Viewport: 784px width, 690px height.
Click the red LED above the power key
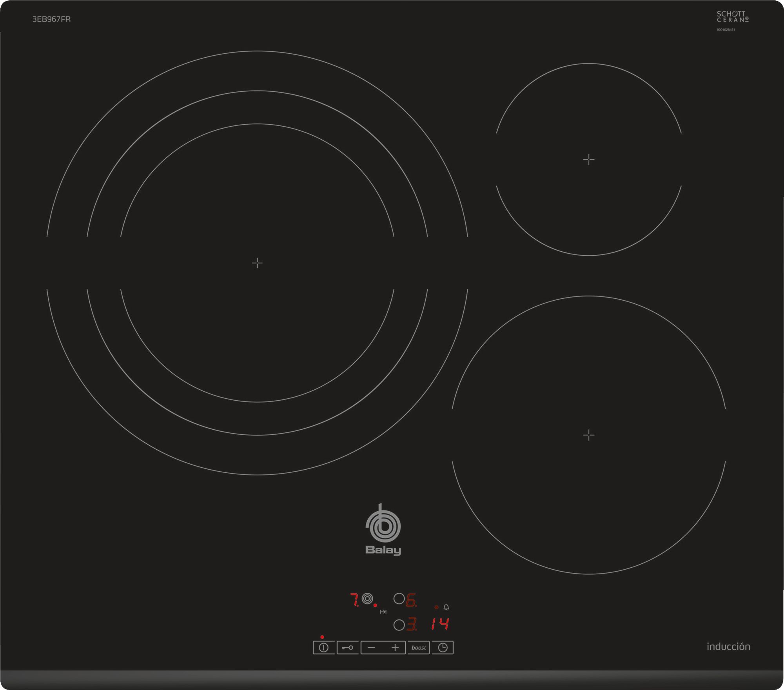click(x=322, y=637)
